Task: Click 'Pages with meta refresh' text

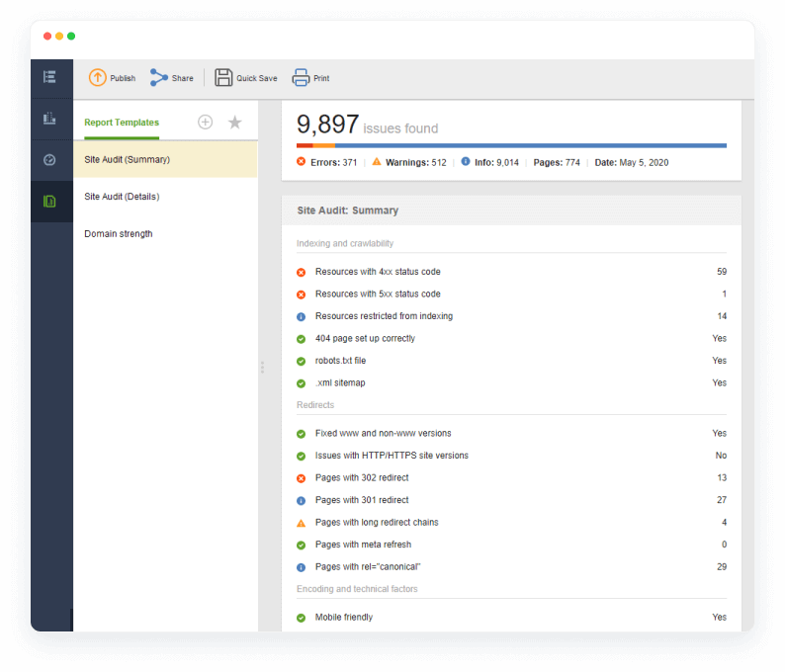Action: pos(363,545)
